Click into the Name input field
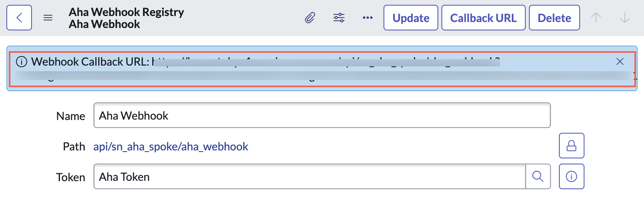644x204 pixels. [322, 115]
